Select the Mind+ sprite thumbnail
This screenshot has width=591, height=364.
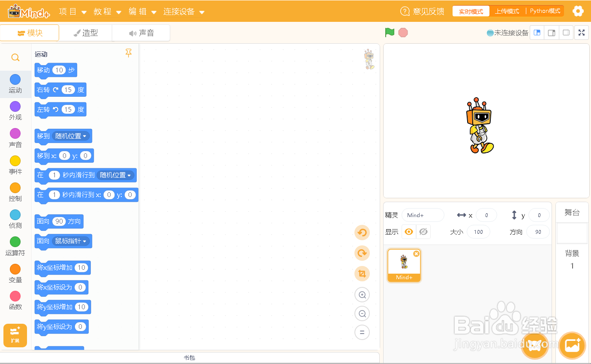click(x=404, y=266)
